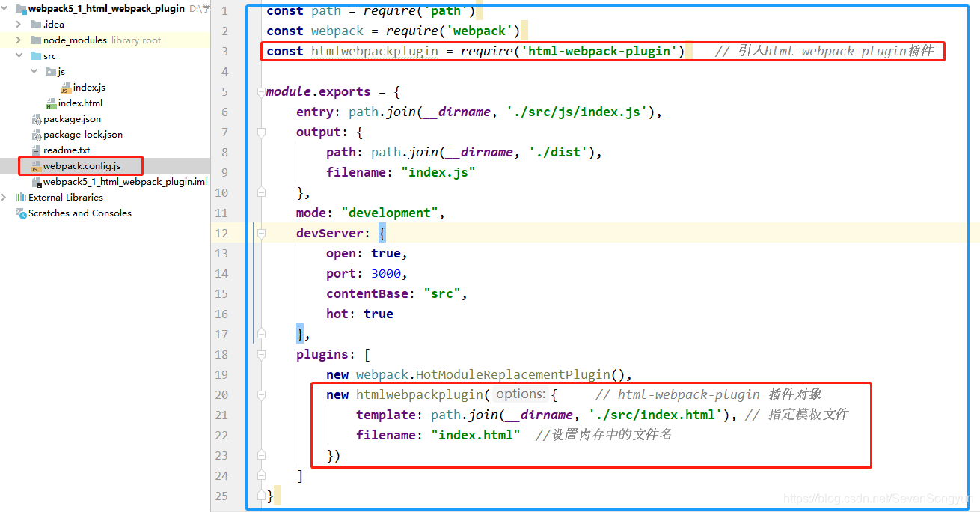Expand the node_modules folder arrow
The image size is (980, 512).
[x=19, y=40]
